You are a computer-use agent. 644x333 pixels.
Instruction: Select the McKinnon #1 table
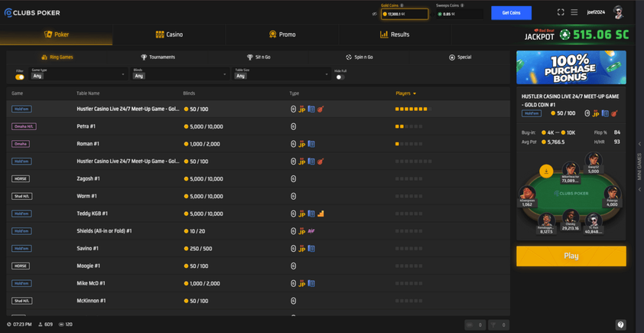pos(258,301)
